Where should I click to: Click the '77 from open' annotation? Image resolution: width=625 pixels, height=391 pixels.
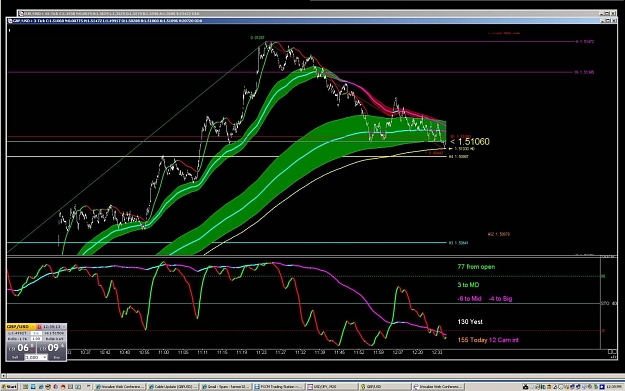(476, 267)
